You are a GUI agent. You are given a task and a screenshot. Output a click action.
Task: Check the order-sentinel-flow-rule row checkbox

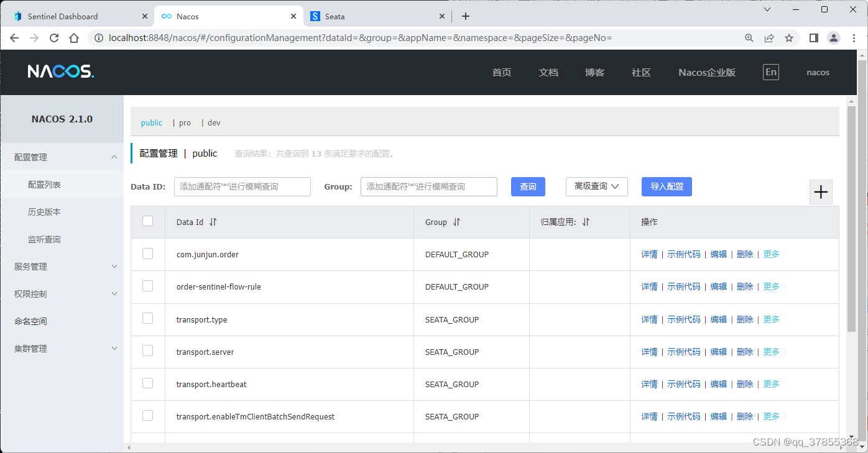(147, 286)
